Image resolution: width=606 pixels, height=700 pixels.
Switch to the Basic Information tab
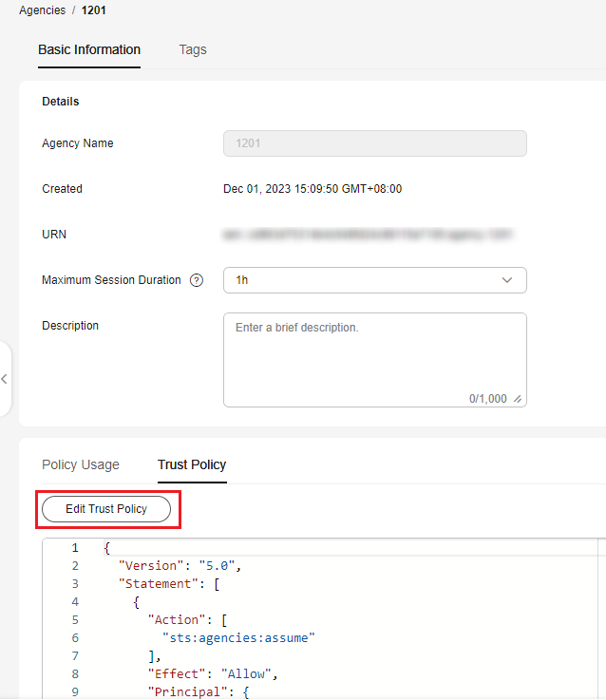89,49
